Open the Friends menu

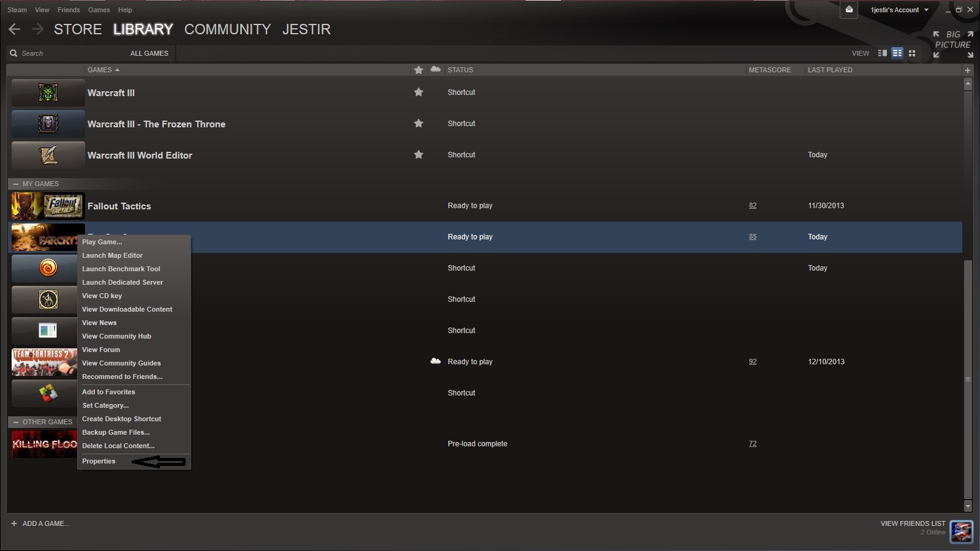(x=69, y=10)
